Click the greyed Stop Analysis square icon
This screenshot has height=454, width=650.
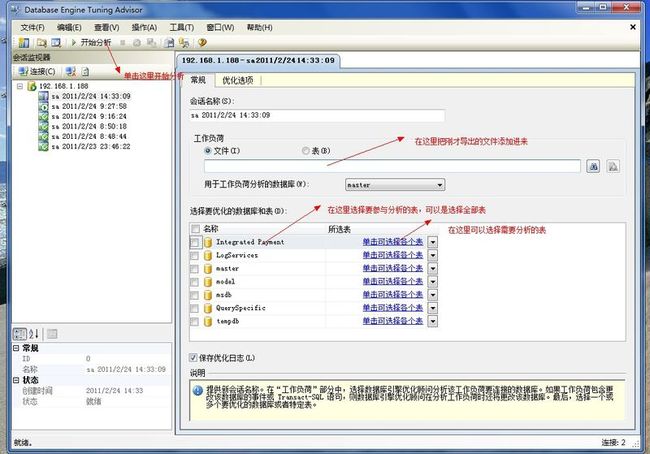[x=123, y=43]
